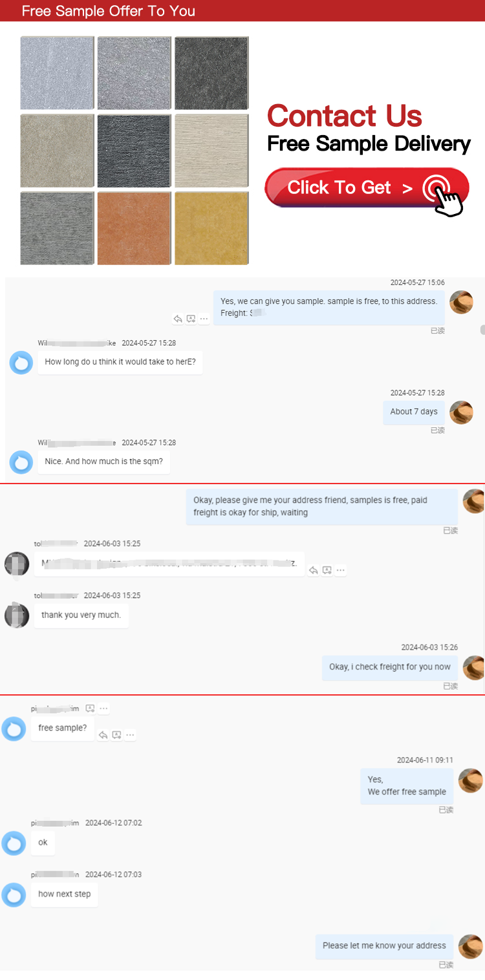Open the three-dot menu next to the sender name above 'free sample?'
Screen dimensions: 485x980
pos(104,708)
